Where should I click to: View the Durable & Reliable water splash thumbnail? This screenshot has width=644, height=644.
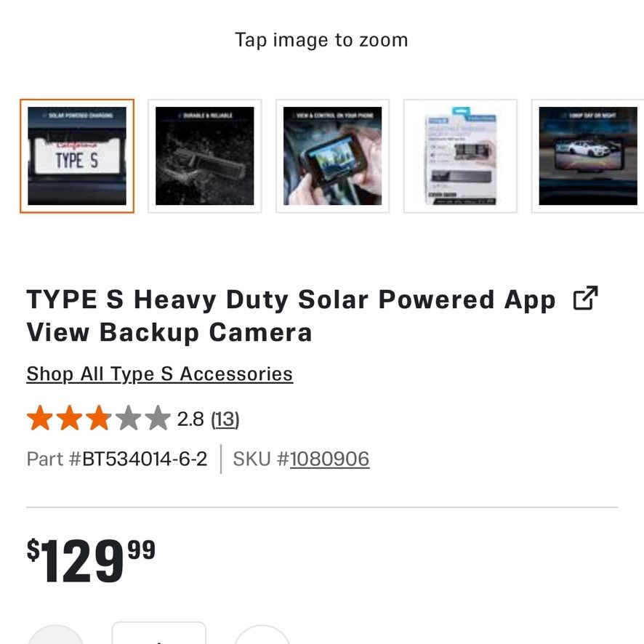[x=204, y=156]
